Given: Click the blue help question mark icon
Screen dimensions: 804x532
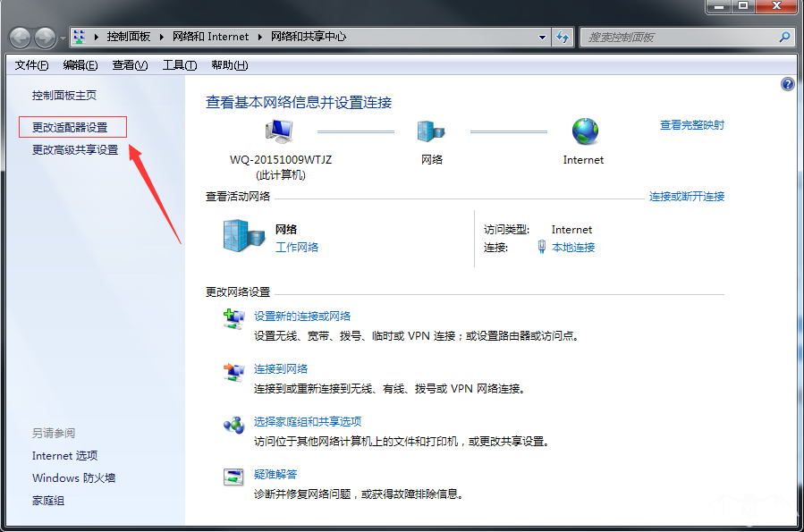Looking at the screenshot, I should tap(788, 84).
